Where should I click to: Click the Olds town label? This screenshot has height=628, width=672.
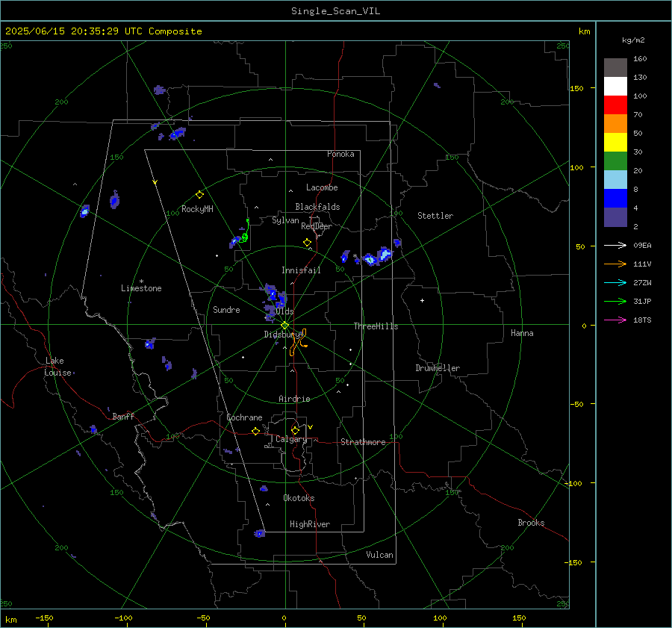click(x=285, y=311)
